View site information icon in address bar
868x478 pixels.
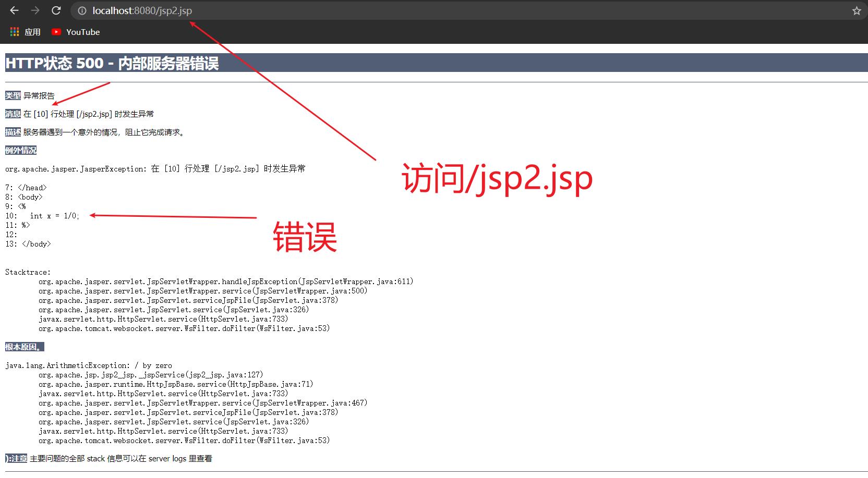(x=82, y=10)
